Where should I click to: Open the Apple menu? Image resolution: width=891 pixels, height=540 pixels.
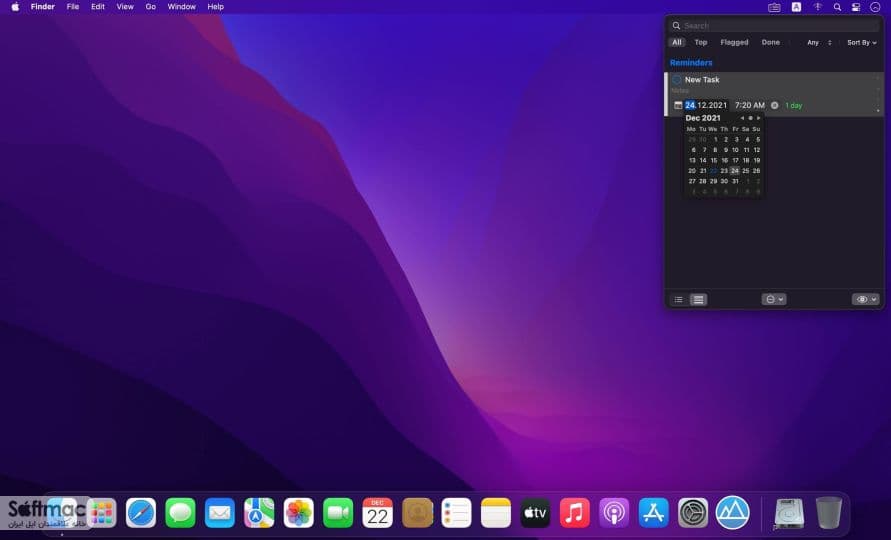click(x=15, y=7)
